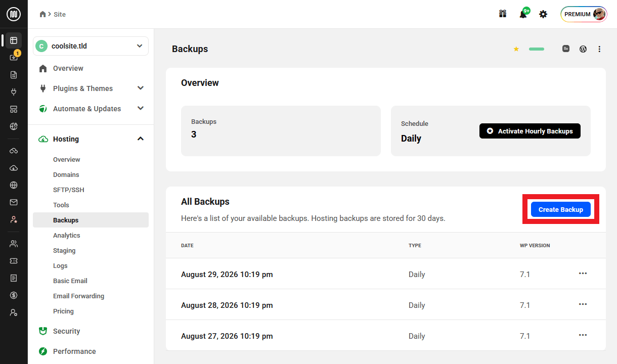Open the PREMIUM account profile menu
This screenshot has width=617, height=364.
point(584,14)
